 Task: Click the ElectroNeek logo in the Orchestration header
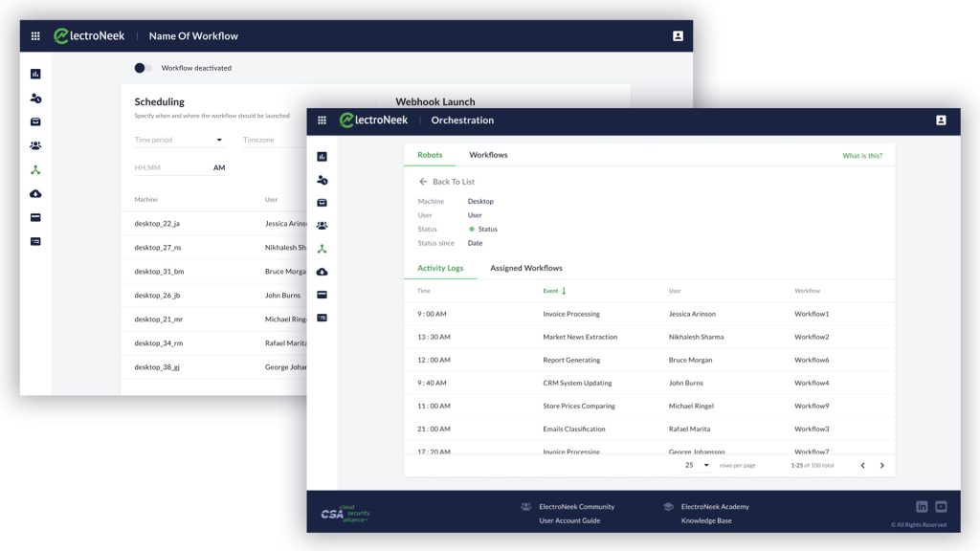pyautogui.click(x=373, y=120)
